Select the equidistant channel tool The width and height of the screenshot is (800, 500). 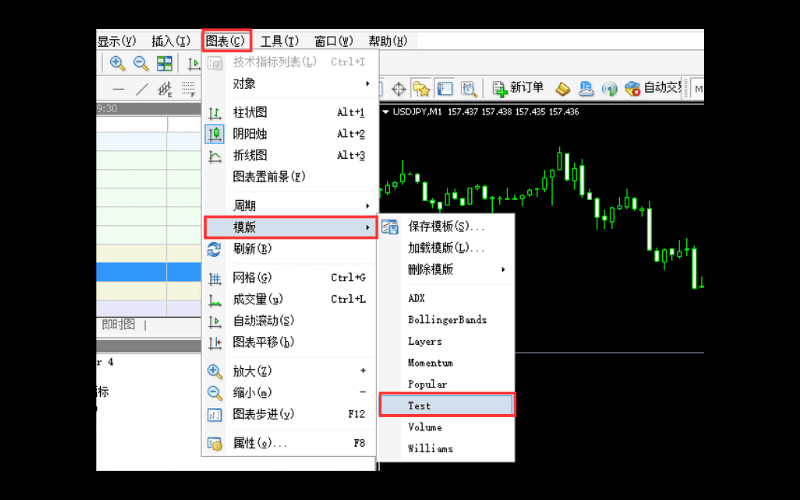coord(165,90)
